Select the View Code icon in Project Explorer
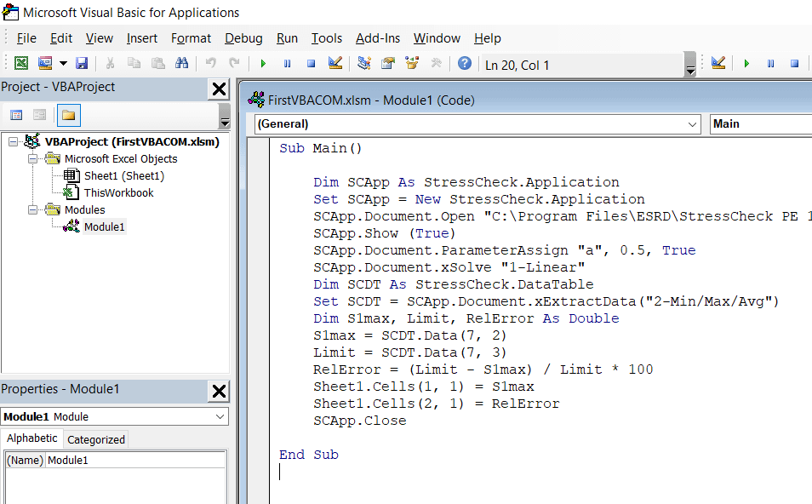This screenshot has height=504, width=812. coord(16,114)
